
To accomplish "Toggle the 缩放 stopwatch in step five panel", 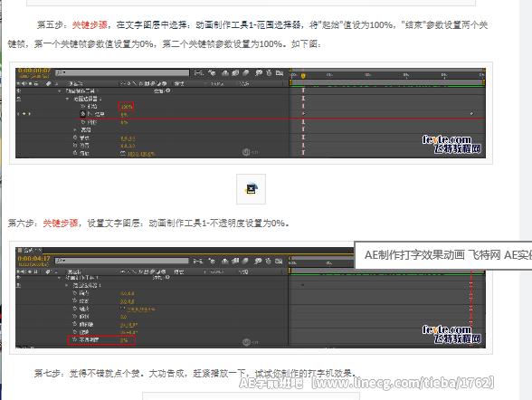I will (75, 153).
